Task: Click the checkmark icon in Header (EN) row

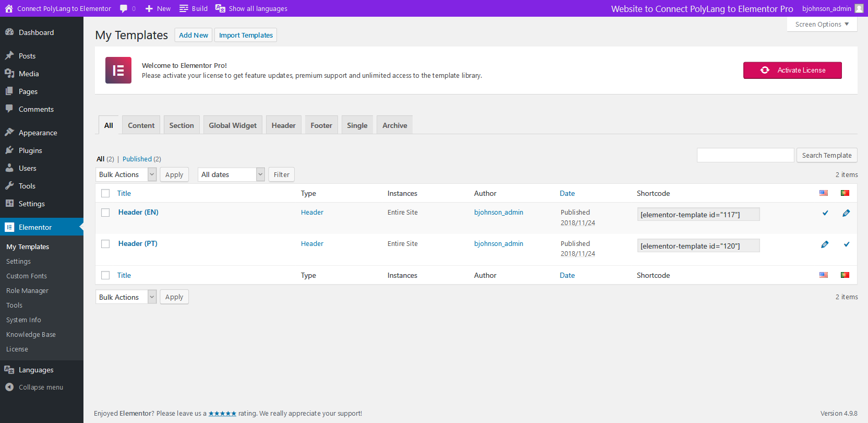Action: tap(825, 213)
